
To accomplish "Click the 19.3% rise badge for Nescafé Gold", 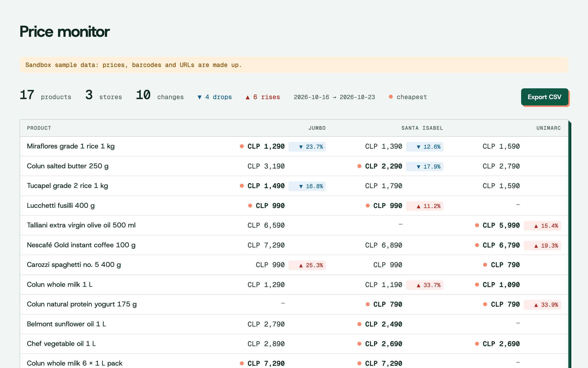I will point(542,246).
